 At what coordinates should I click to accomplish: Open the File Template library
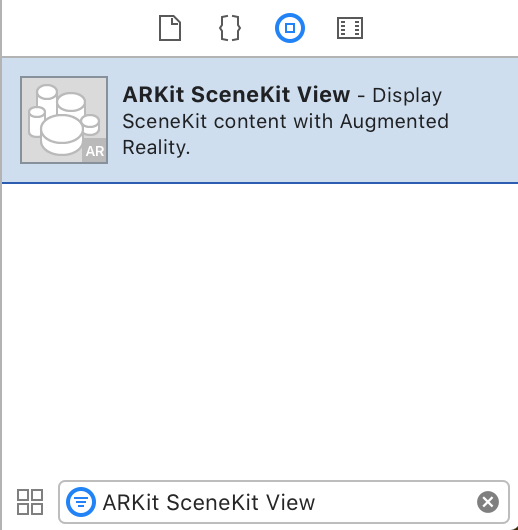click(170, 28)
